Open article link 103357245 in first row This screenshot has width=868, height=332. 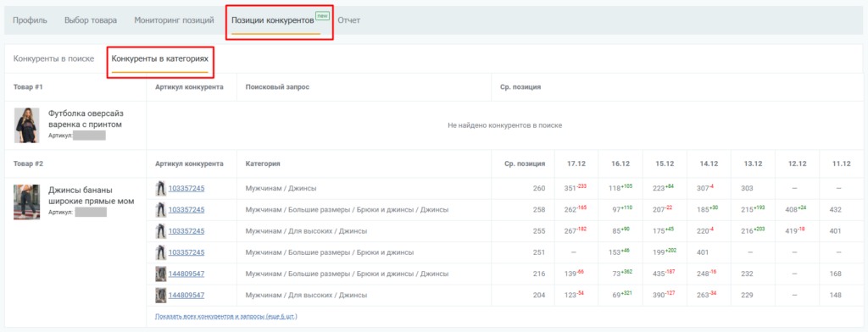[186, 188]
